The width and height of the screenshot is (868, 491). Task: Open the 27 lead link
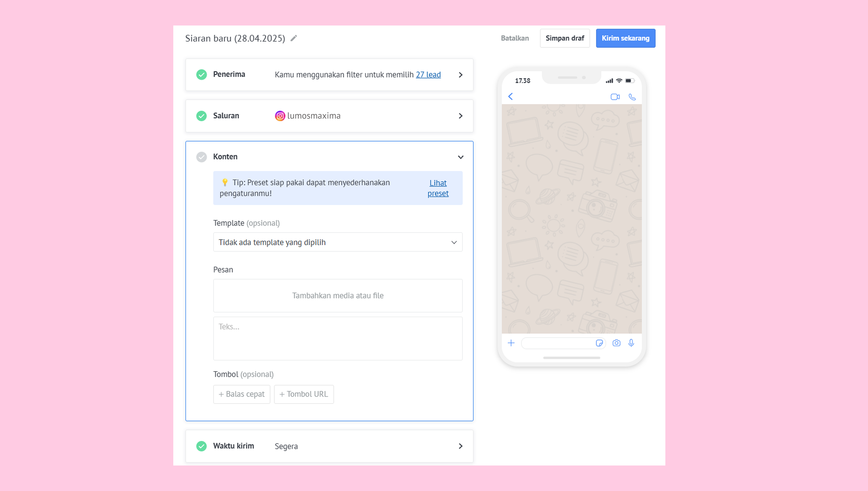click(x=428, y=75)
